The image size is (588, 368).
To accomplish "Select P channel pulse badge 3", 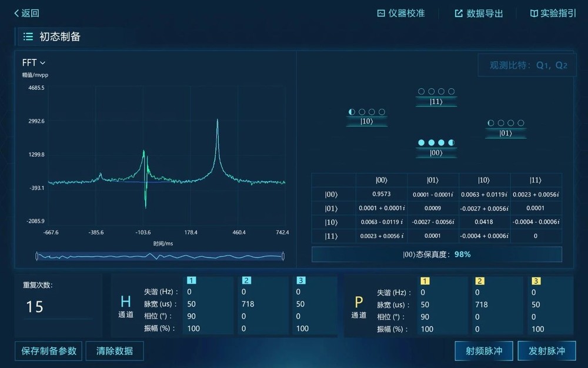I will coord(536,281).
